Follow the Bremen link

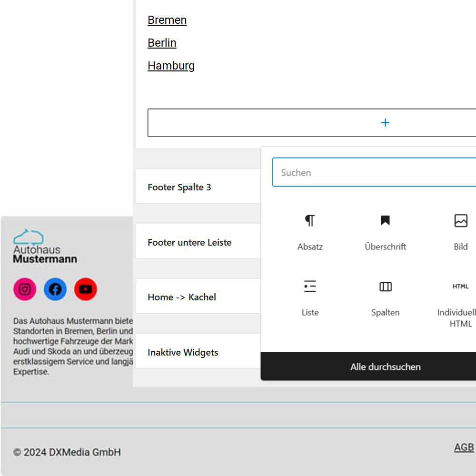(167, 20)
